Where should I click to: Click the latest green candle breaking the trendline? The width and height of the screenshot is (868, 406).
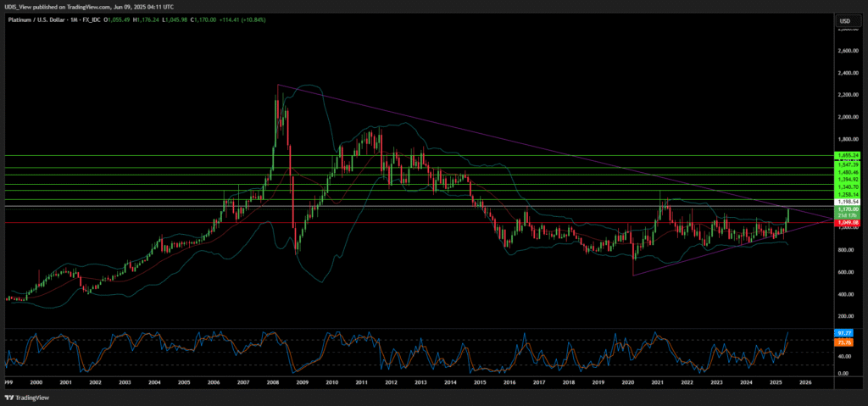[788, 215]
